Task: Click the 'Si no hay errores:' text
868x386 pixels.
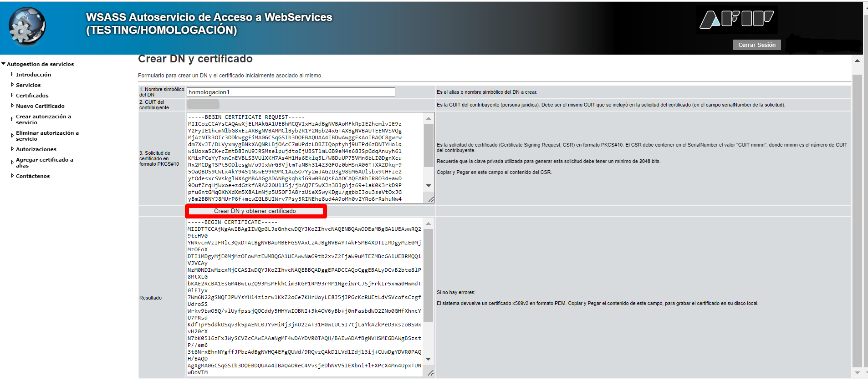Action: [x=456, y=292]
